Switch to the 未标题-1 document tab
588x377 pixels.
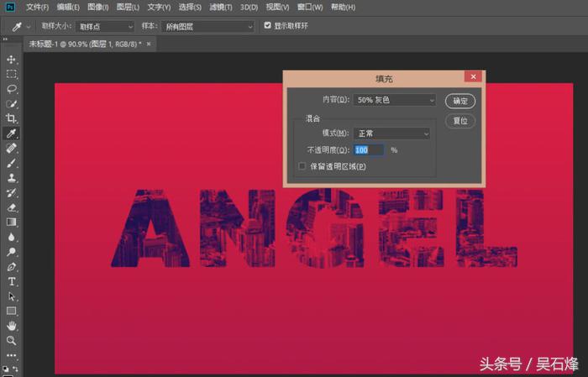tap(85, 44)
